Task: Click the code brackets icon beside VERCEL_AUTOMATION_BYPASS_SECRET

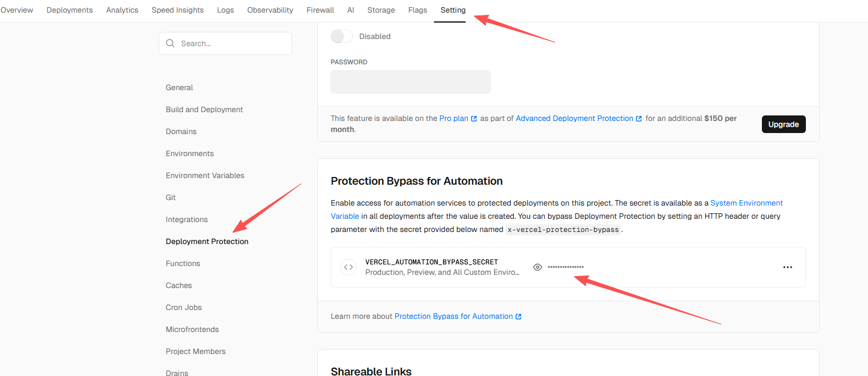Action: 349,267
